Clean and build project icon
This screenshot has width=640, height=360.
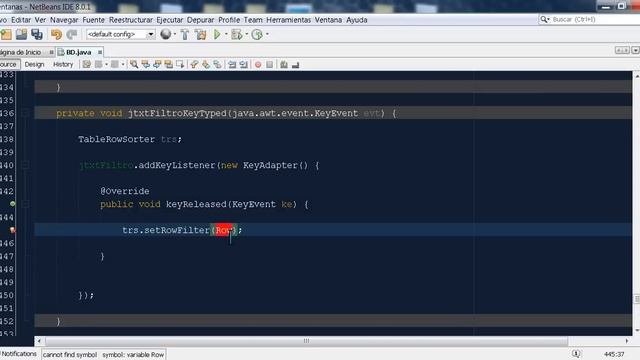click(201, 35)
